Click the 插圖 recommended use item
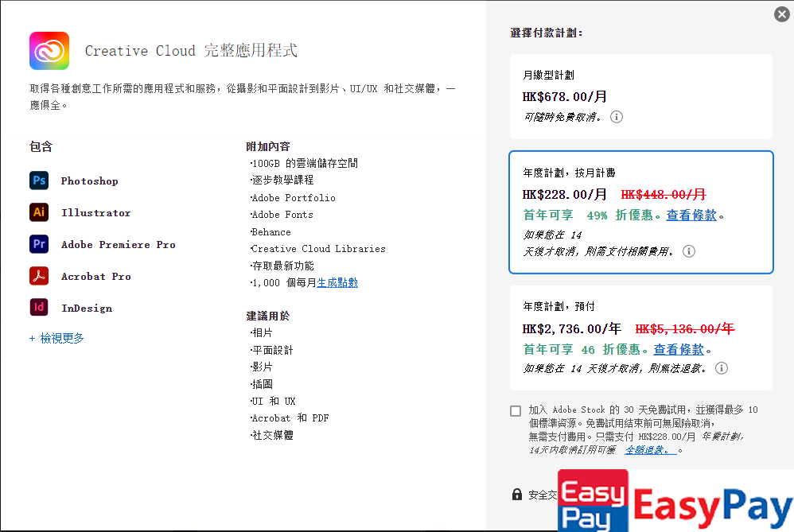 262,383
